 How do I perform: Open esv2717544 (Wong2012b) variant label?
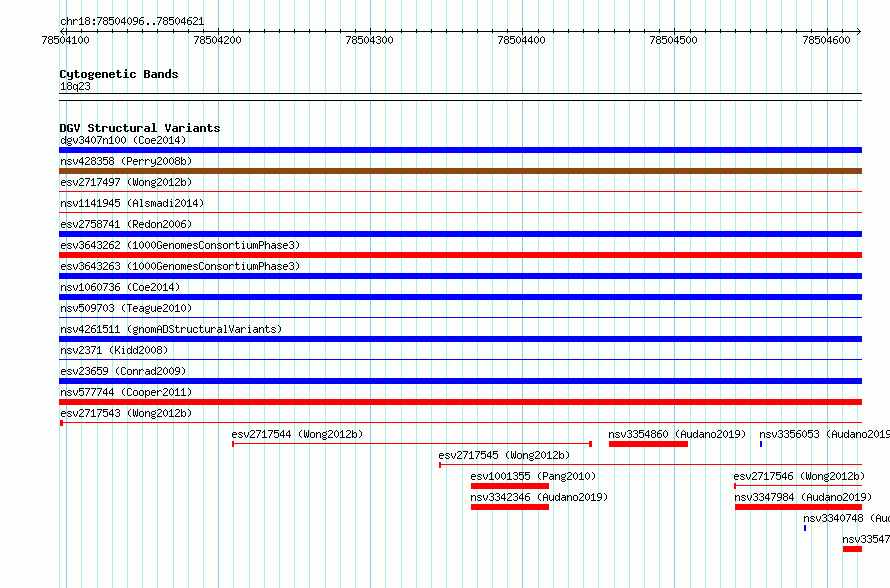(x=297, y=434)
